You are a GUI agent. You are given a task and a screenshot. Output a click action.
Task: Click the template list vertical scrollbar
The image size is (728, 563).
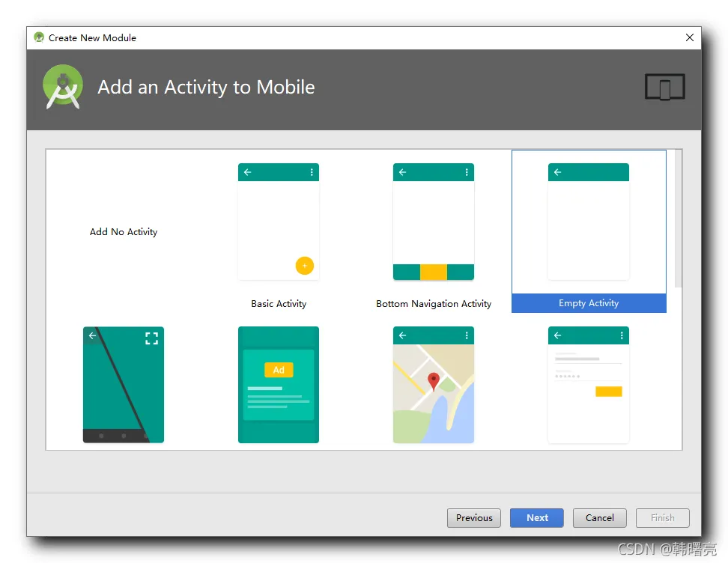click(x=679, y=218)
